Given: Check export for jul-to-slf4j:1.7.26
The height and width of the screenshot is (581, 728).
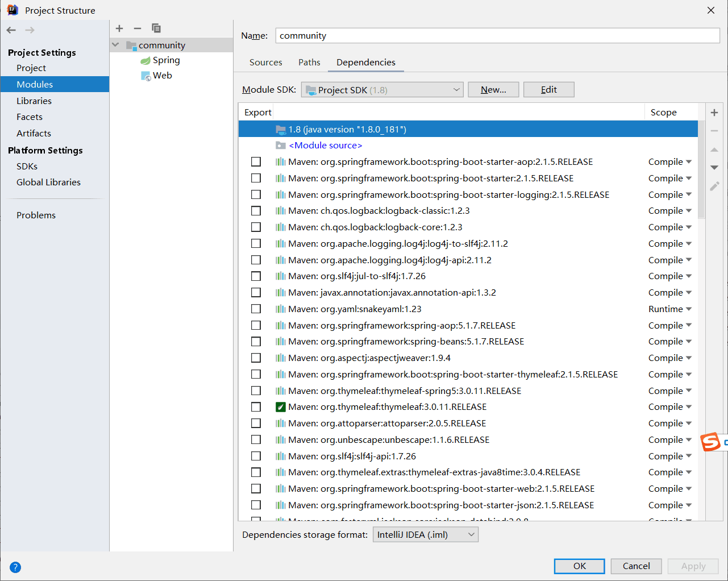Looking at the screenshot, I should click(x=256, y=276).
